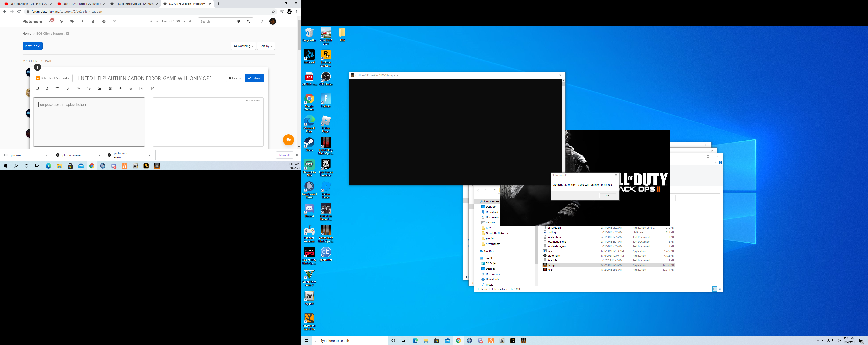Click the New Topic button

32,46
